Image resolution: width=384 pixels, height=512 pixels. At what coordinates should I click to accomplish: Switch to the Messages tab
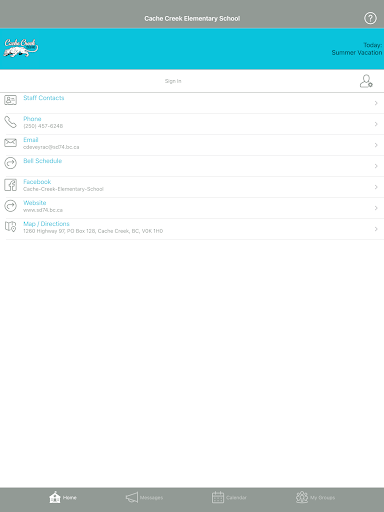click(144, 497)
